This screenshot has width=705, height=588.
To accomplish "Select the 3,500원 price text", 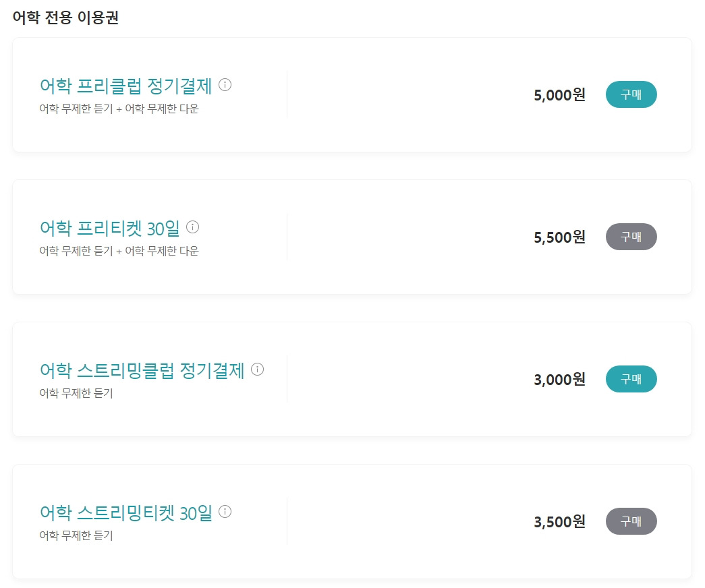I will click(x=559, y=522).
